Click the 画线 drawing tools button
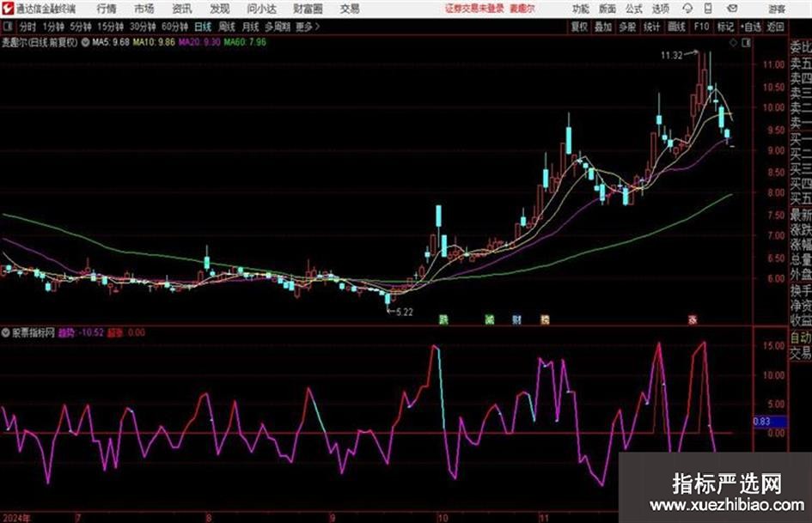Image resolution: width=812 pixels, height=523 pixels. point(677,27)
